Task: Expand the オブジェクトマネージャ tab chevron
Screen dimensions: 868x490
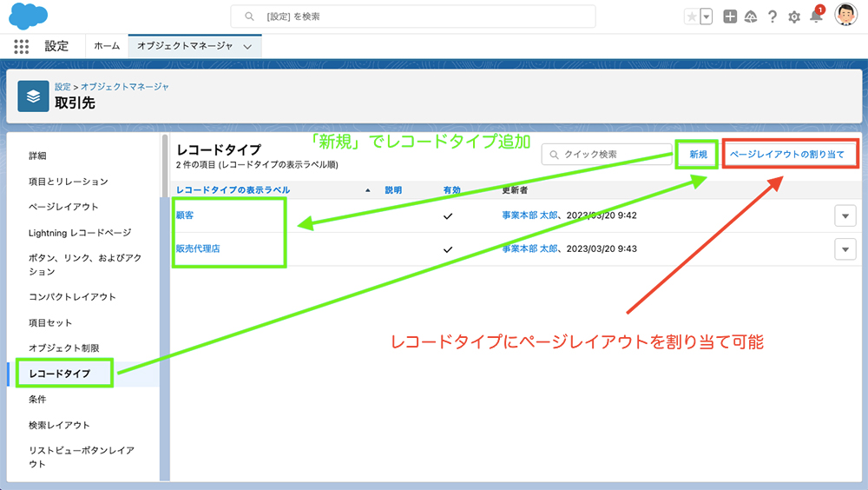Action: tap(247, 47)
